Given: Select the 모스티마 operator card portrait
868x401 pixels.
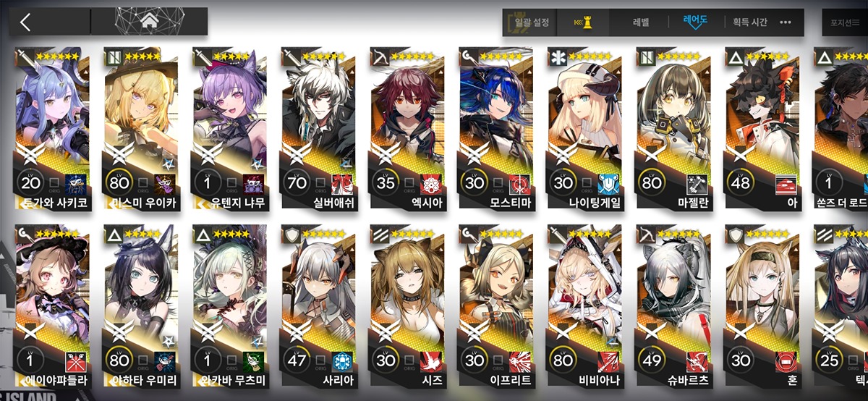Looking at the screenshot, I should [x=496, y=109].
